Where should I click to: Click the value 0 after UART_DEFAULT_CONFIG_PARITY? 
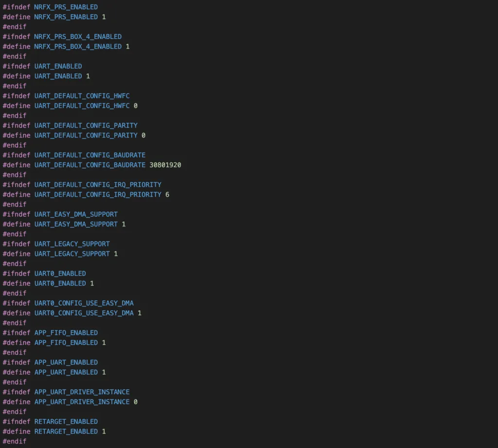[x=143, y=136]
